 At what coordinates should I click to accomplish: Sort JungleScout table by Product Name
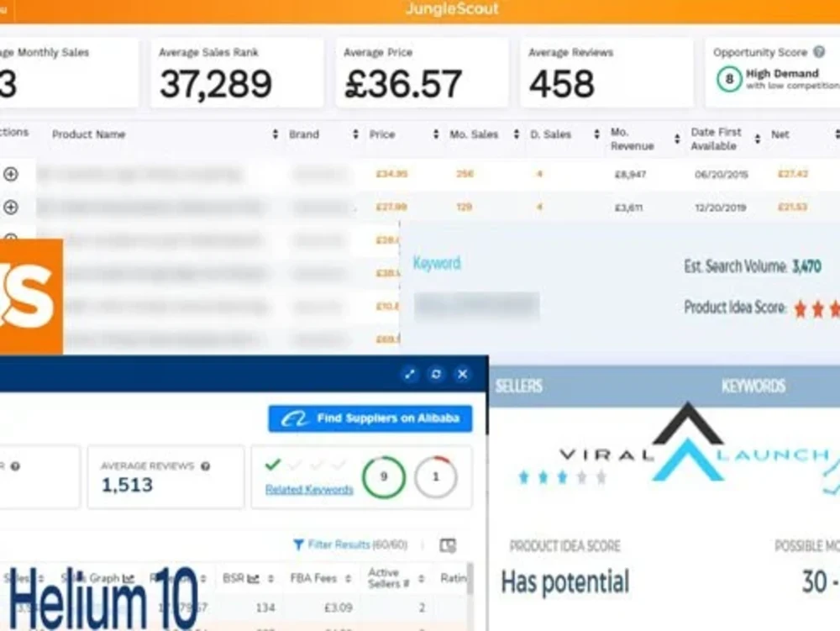pos(275,134)
